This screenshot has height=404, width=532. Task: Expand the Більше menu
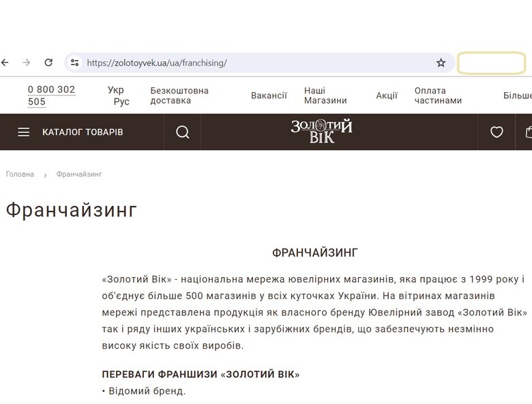click(x=518, y=96)
